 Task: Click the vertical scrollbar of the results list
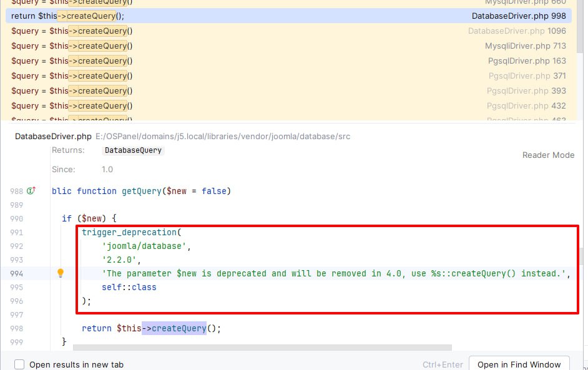pyautogui.click(x=581, y=26)
